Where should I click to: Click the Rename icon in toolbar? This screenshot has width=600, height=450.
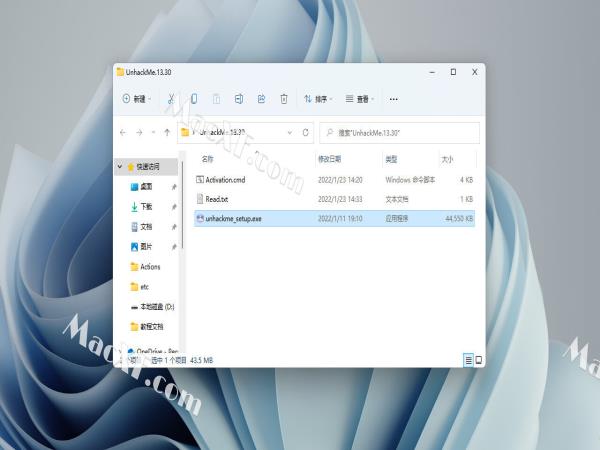[x=239, y=99]
